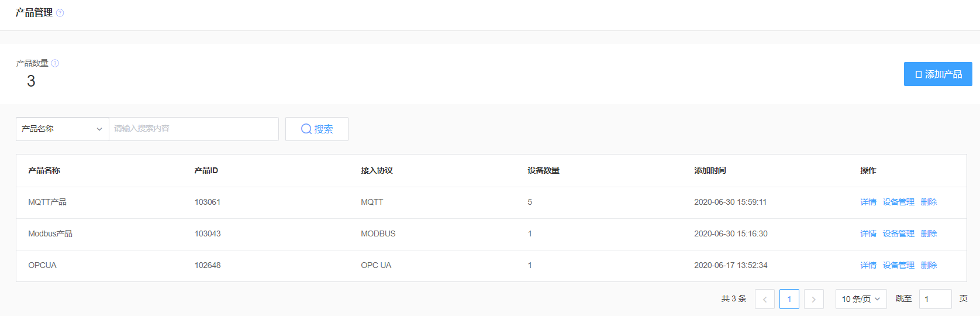980x316 pixels.
Task: Click product ID 103043
Action: tap(208, 233)
